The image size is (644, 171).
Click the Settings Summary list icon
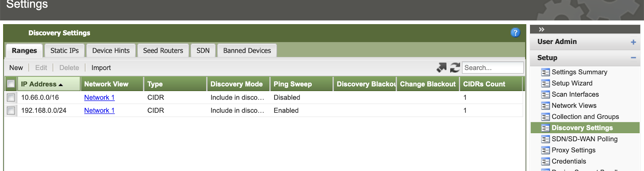545,72
